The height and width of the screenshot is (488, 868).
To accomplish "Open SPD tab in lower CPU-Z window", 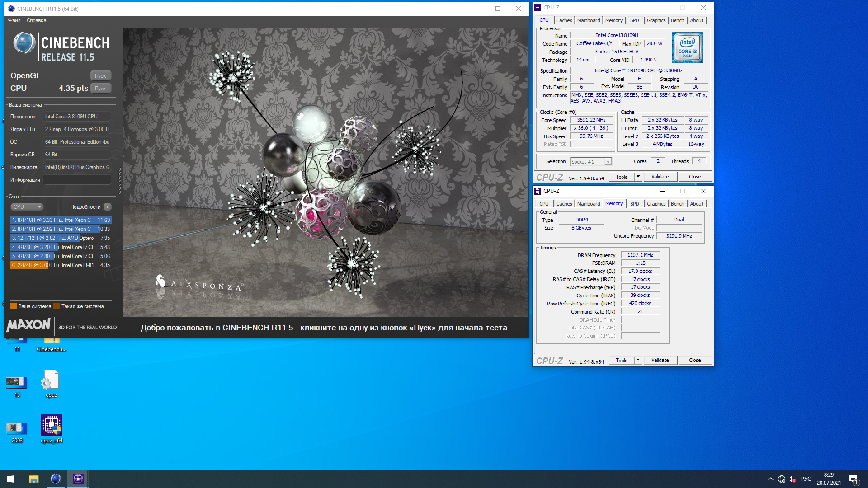I will tap(634, 204).
